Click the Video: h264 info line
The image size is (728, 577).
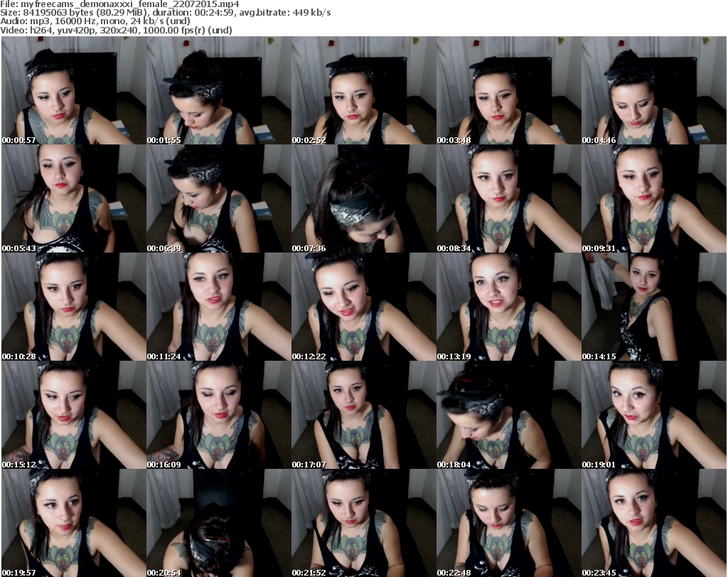pos(116,30)
